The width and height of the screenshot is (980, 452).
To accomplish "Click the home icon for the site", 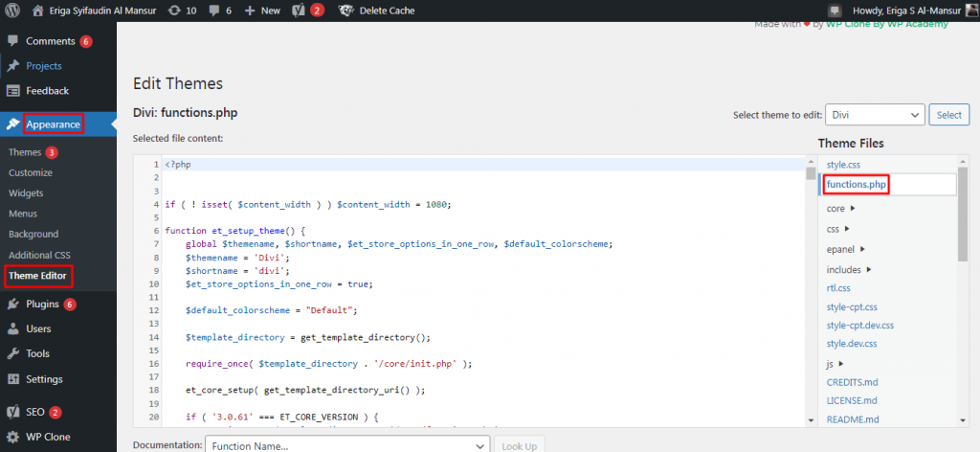I will point(38,11).
